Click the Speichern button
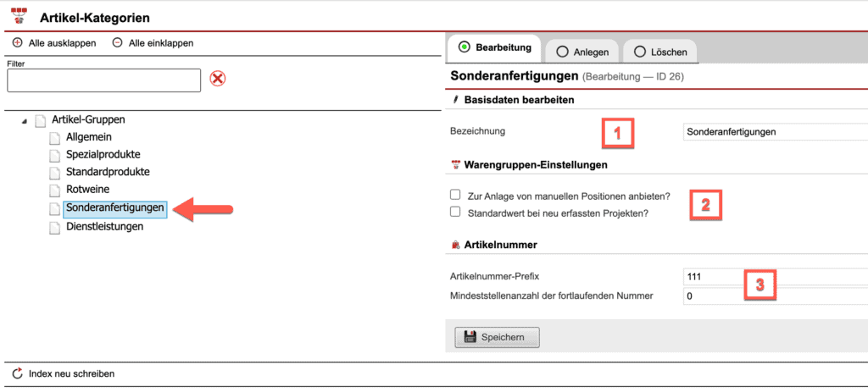This screenshot has width=868, height=392. tap(497, 337)
